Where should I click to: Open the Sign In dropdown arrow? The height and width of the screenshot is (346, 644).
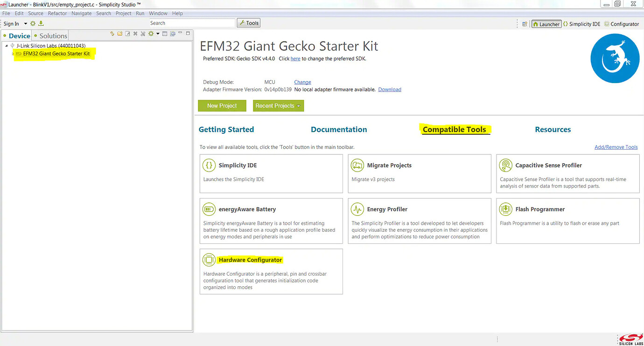(x=26, y=23)
